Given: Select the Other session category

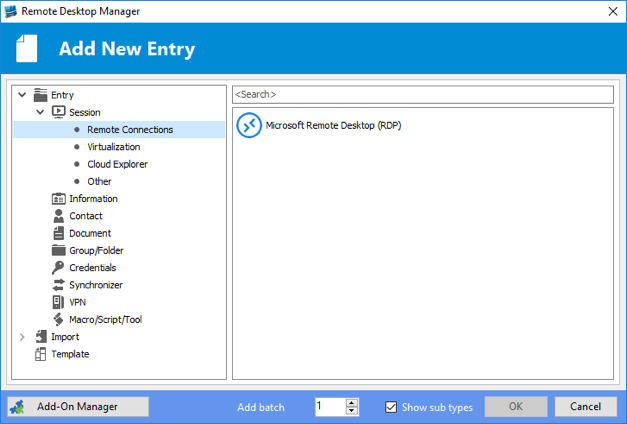Looking at the screenshot, I should (99, 181).
